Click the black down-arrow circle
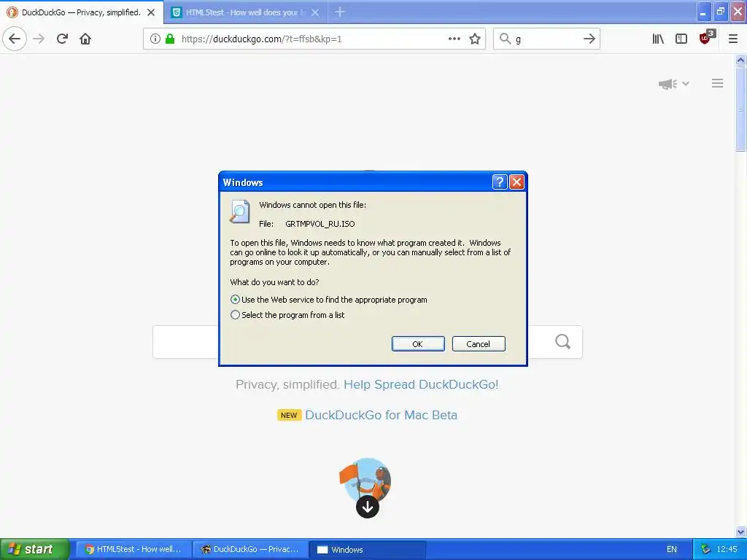Screen dimensions: 747x560 (368, 507)
